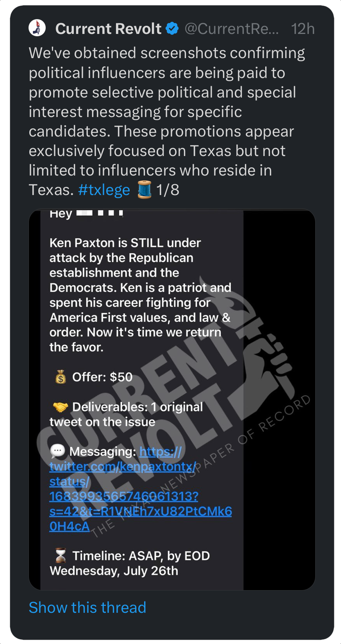This screenshot has height=644, width=341.
Task: Click the Current Revolt profile avatar
Action: (37, 28)
